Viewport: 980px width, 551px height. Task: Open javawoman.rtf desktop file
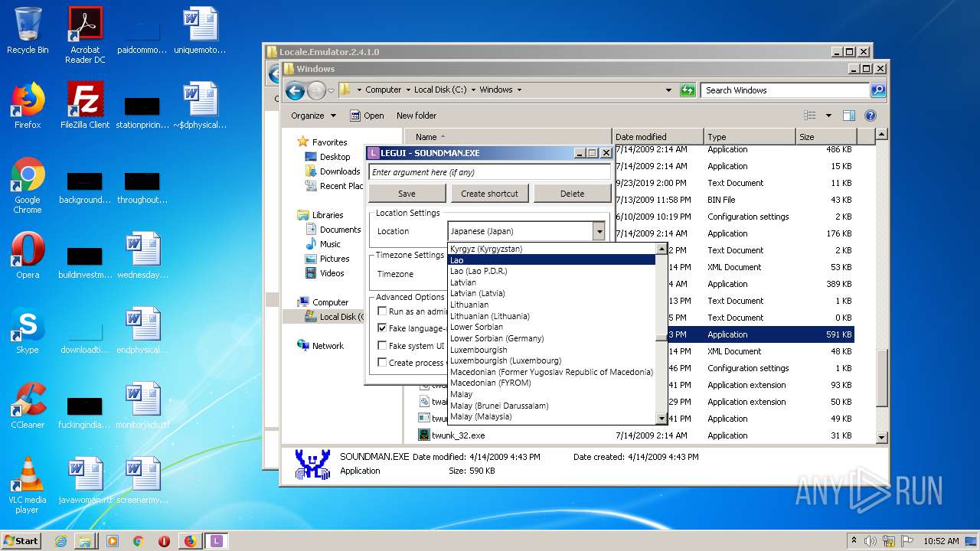coord(85,481)
